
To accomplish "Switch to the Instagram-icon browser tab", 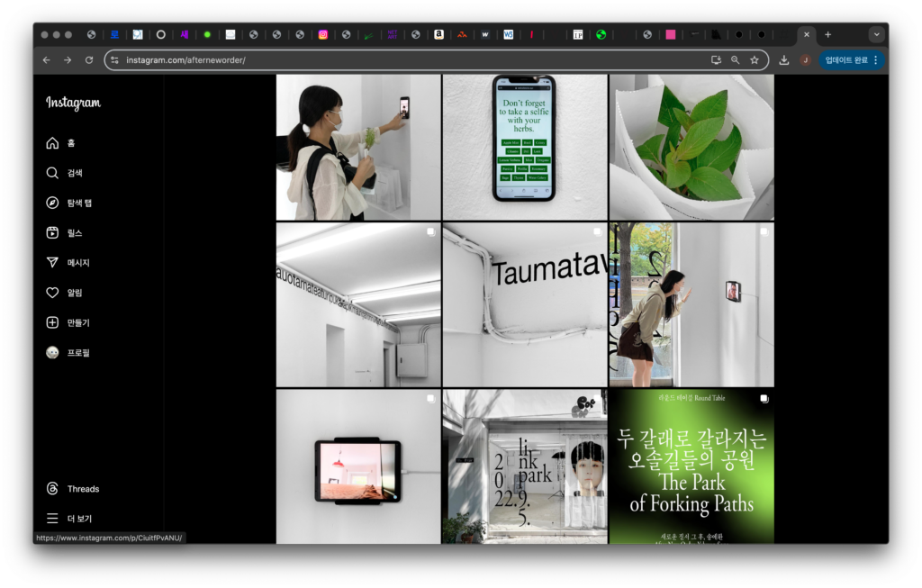I will coord(323,35).
